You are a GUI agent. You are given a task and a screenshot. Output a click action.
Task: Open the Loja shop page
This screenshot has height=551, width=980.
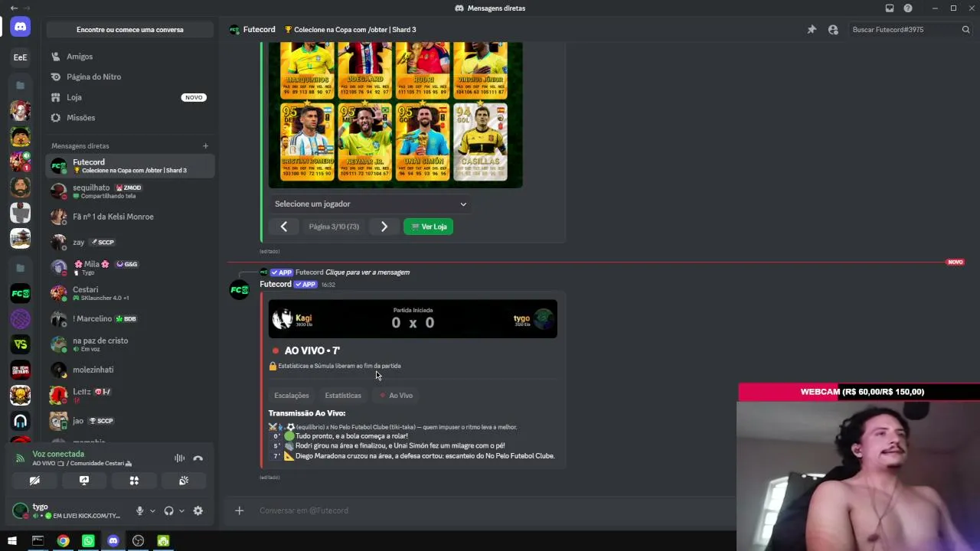tap(130, 97)
